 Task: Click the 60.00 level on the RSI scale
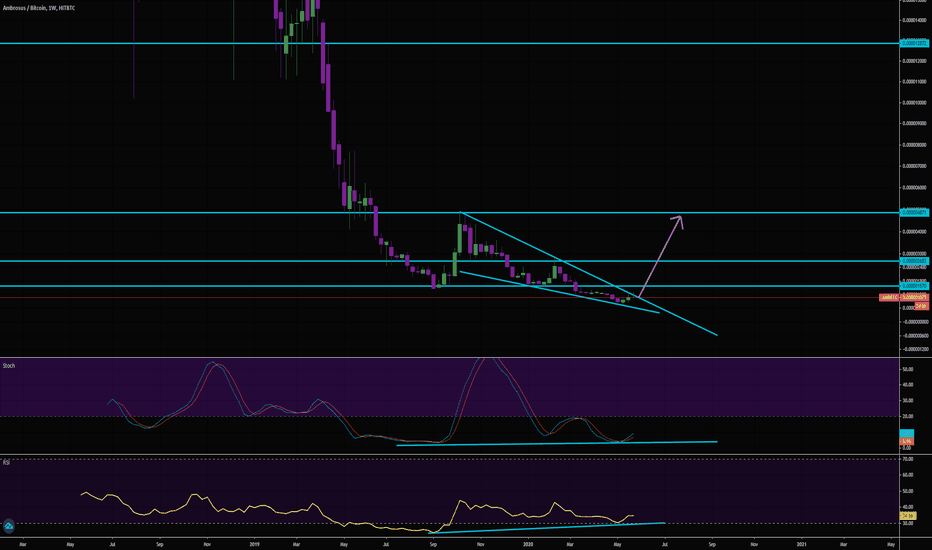[x=908, y=475]
